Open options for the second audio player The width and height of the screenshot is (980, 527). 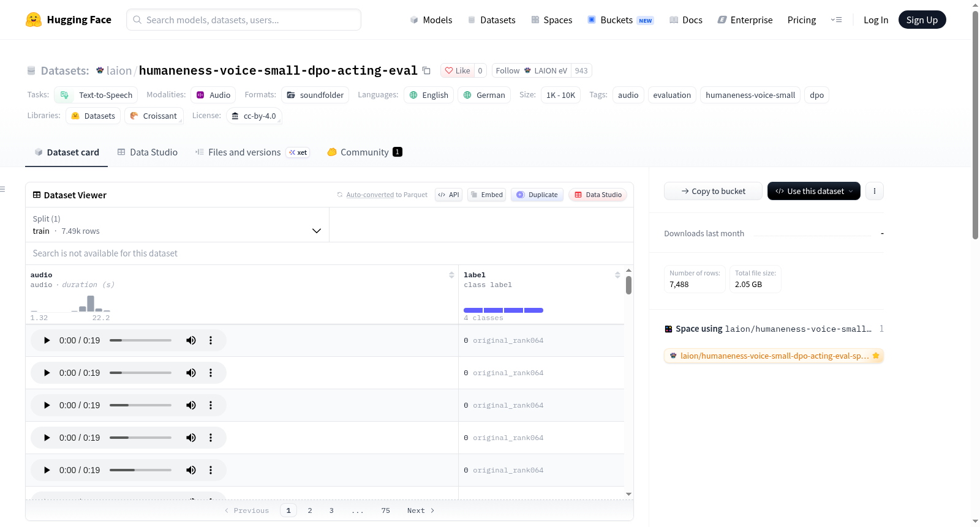211,373
